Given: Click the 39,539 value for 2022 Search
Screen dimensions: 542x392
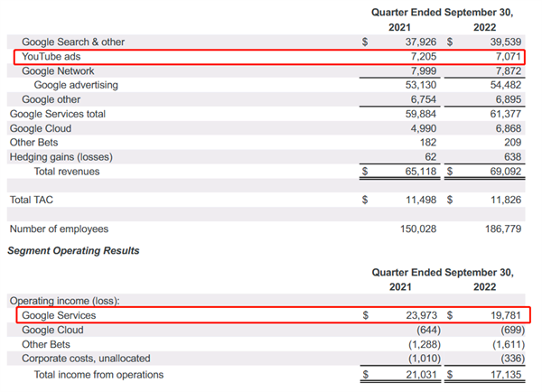Looking at the screenshot, I should point(505,42).
